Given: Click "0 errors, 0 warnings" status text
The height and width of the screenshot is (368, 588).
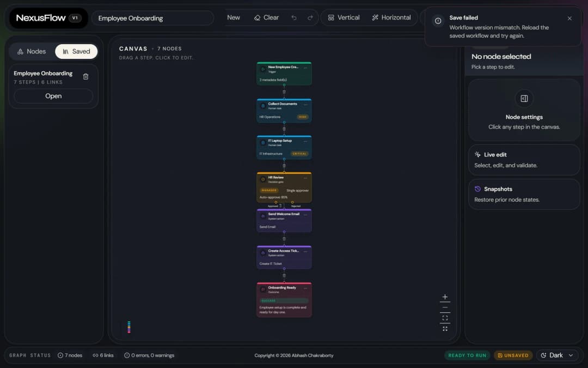Looking at the screenshot, I should tap(149, 355).
